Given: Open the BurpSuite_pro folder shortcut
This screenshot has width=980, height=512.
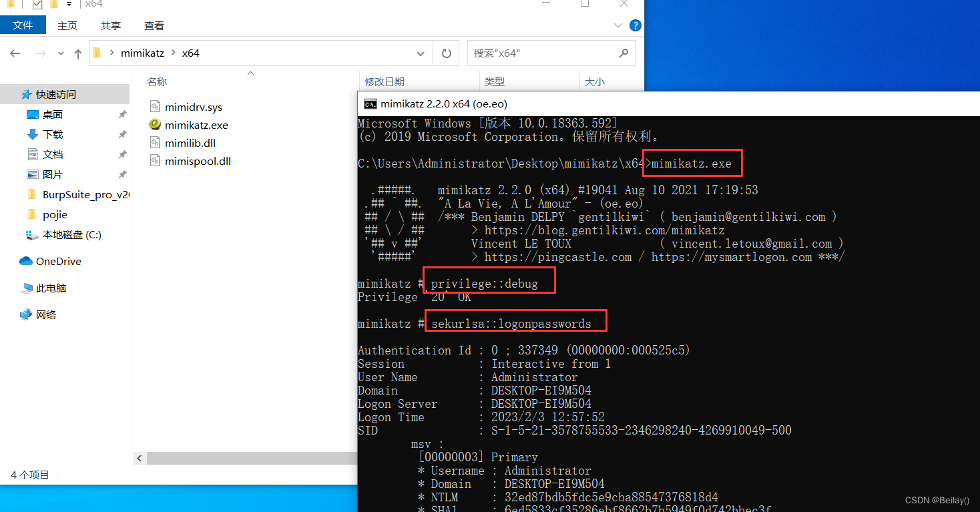Looking at the screenshot, I should pos(85,194).
